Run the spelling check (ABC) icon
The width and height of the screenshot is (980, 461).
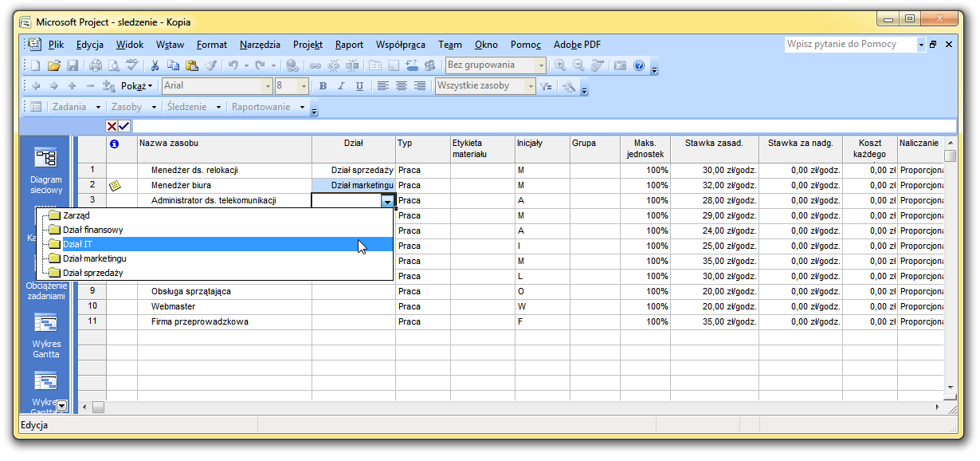(132, 65)
